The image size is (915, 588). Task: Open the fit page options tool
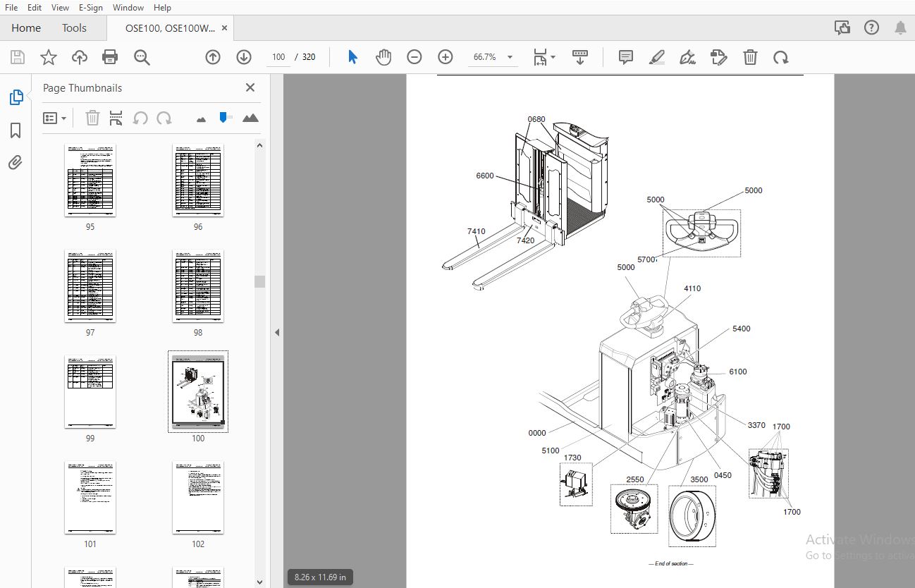544,57
